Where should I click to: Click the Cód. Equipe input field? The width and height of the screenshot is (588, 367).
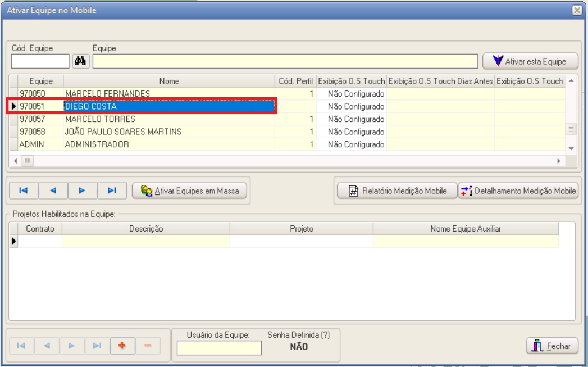tap(40, 61)
